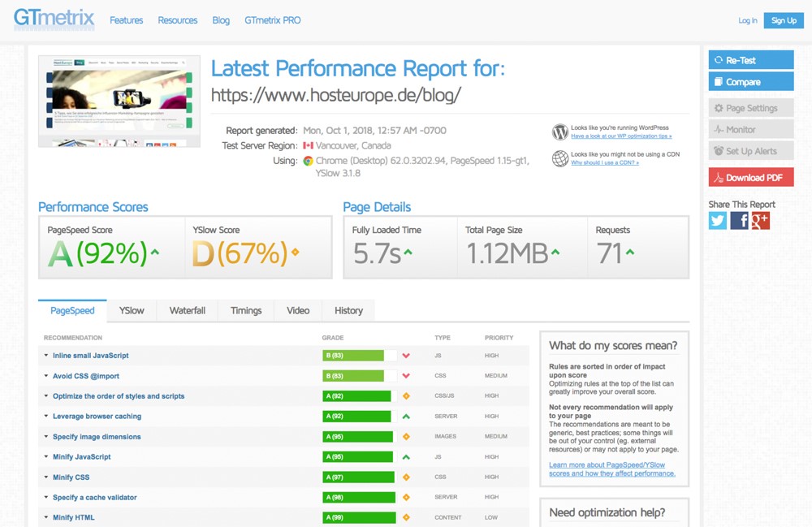
Task: Click the CDN globe icon
Action: point(559,158)
